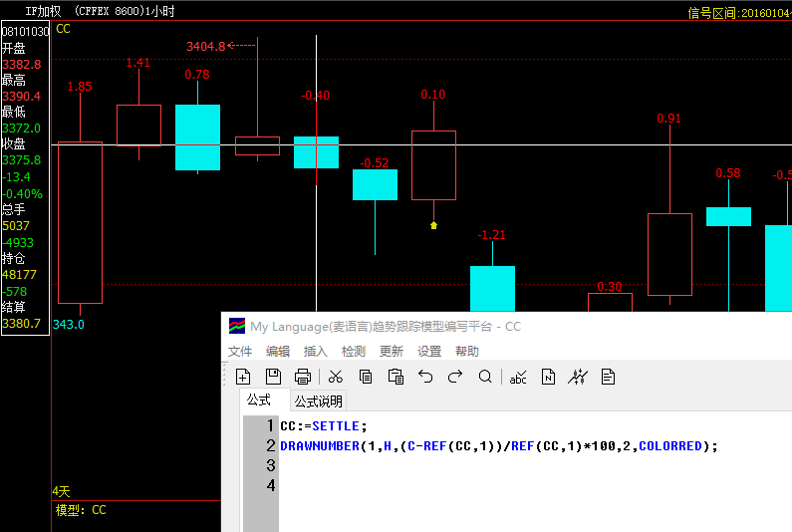
Task: Open the 设置 menu
Action: [429, 352]
